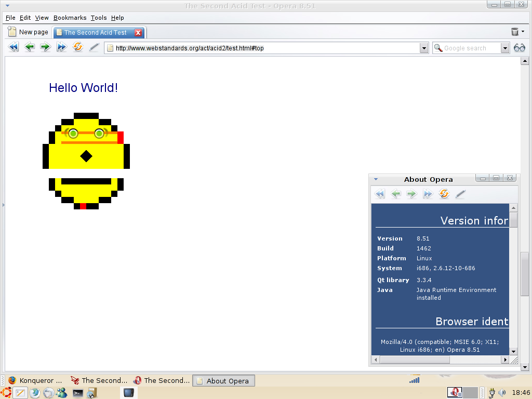Click the build number 1462
This screenshot has width=532, height=399.
point(424,248)
